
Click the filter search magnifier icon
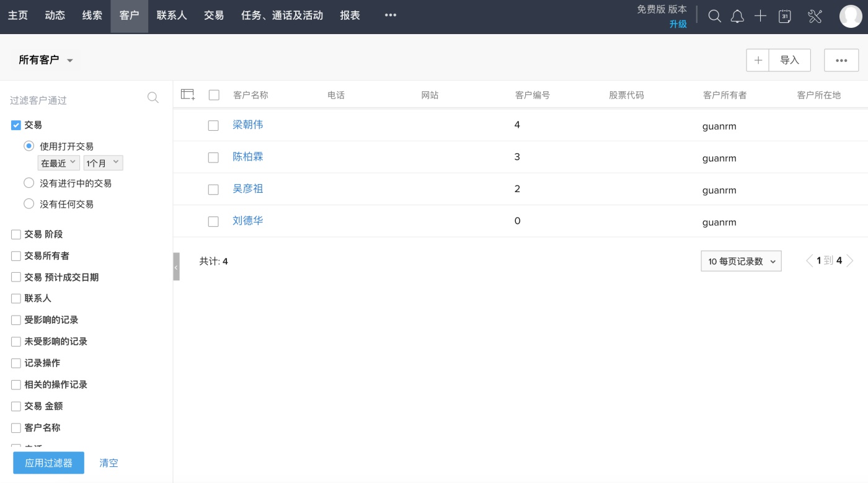point(153,97)
